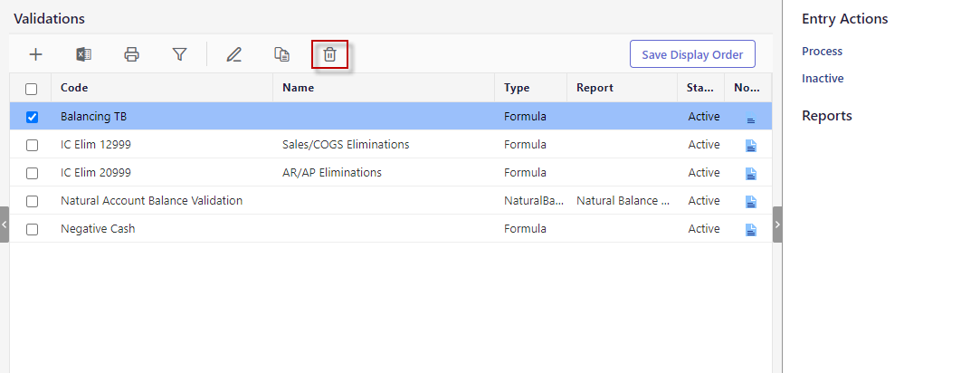980x373 pixels.
Task: Tick the Natural Account Balance Validation checkbox
Action: click(32, 201)
